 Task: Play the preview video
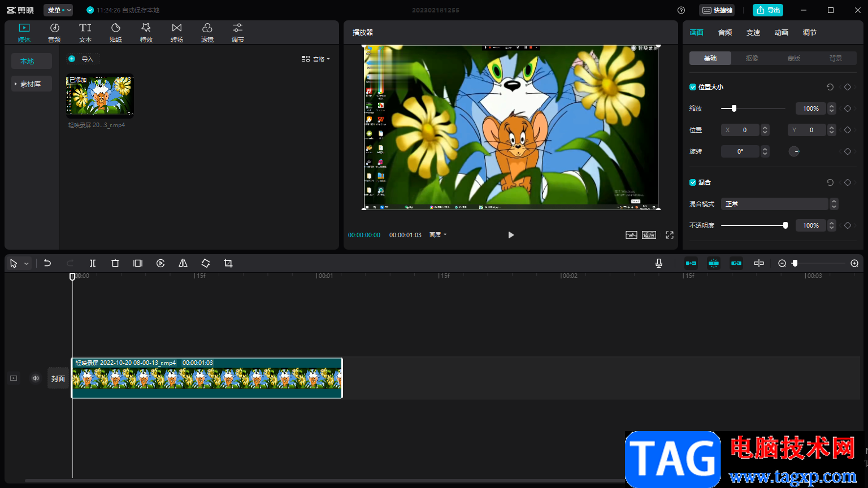pyautogui.click(x=511, y=235)
